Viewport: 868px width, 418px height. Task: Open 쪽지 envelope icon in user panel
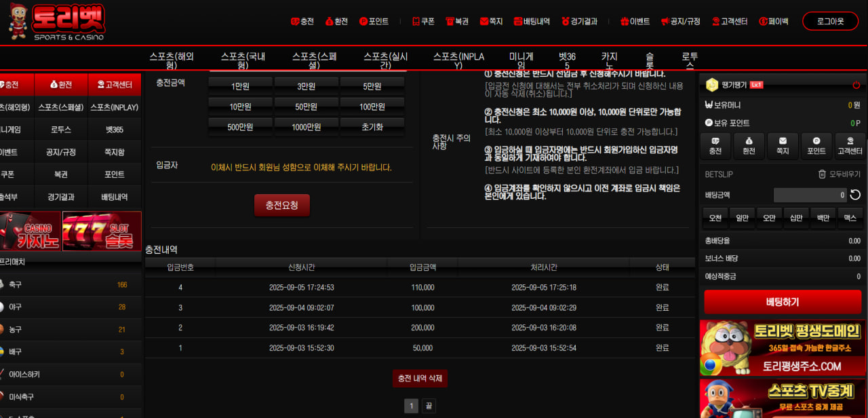click(x=783, y=146)
